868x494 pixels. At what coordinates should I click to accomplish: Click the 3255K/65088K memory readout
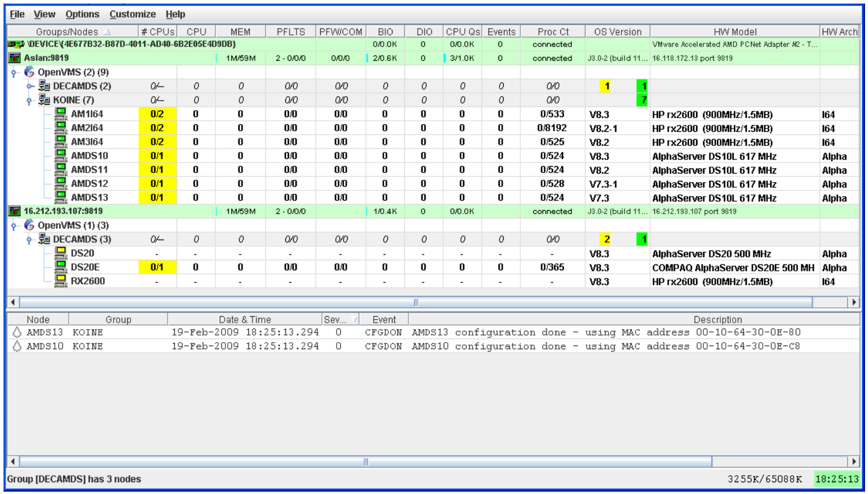pos(764,479)
